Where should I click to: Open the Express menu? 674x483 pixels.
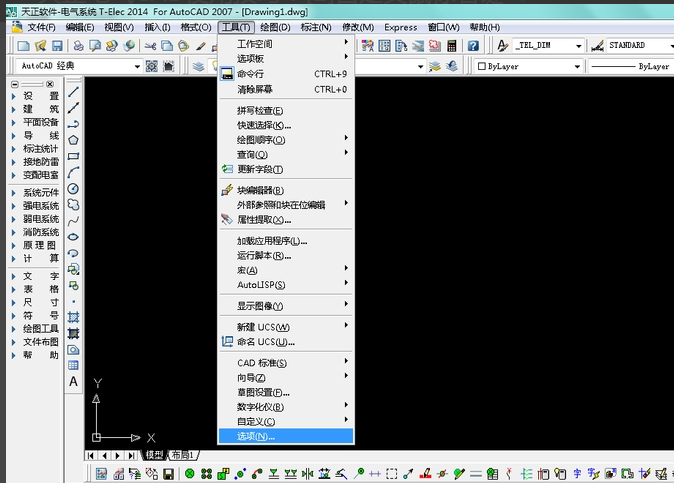point(401,28)
